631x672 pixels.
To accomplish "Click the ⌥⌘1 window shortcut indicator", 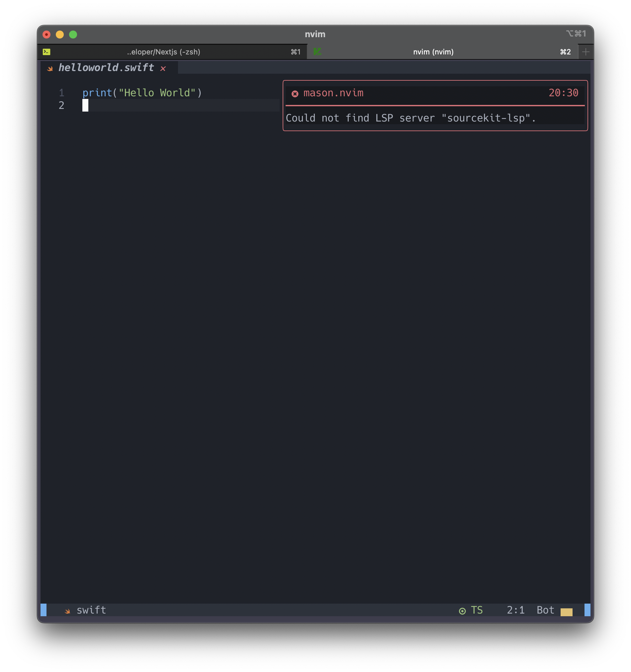I will click(x=576, y=34).
